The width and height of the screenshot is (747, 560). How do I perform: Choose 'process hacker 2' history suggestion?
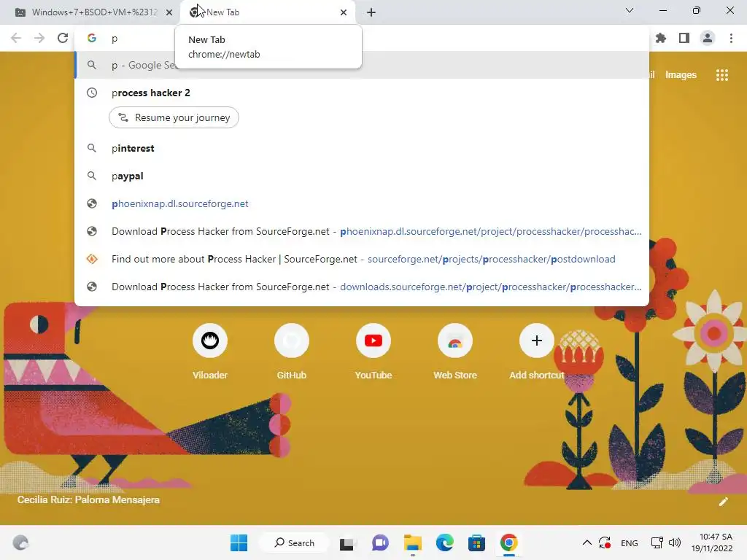[x=362, y=93]
